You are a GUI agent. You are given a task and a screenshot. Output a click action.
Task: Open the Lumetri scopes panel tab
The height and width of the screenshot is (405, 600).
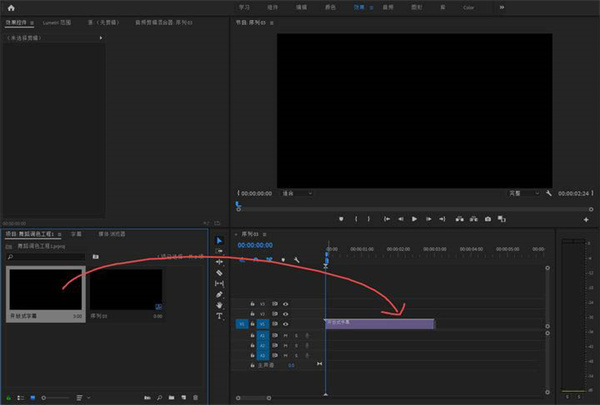pyautogui.click(x=56, y=21)
